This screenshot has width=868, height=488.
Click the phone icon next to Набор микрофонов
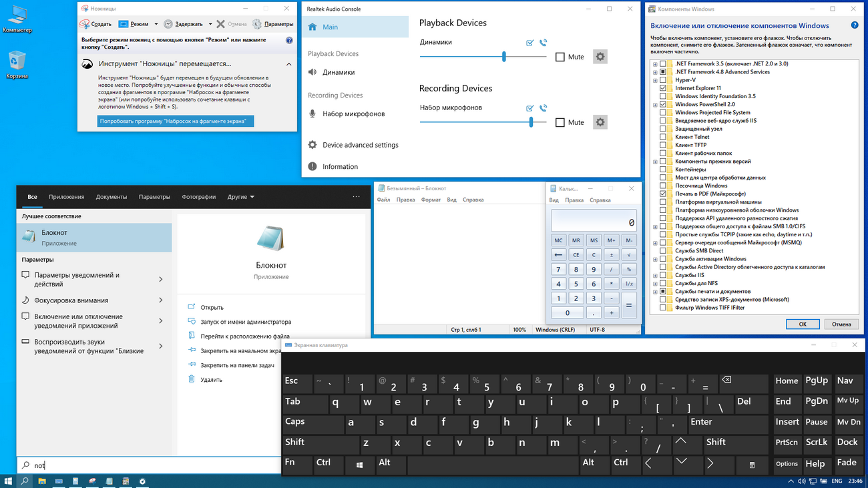544,108
